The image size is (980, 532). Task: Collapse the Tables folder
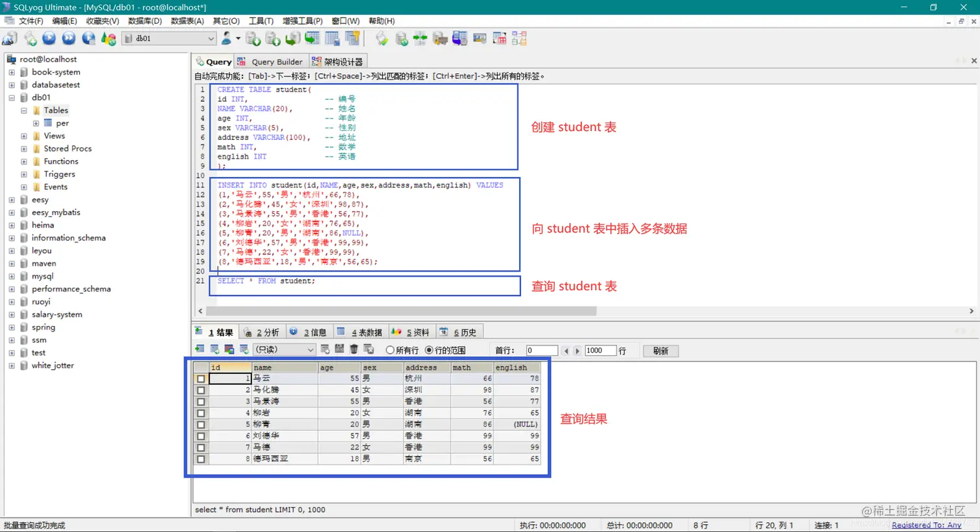click(24, 111)
